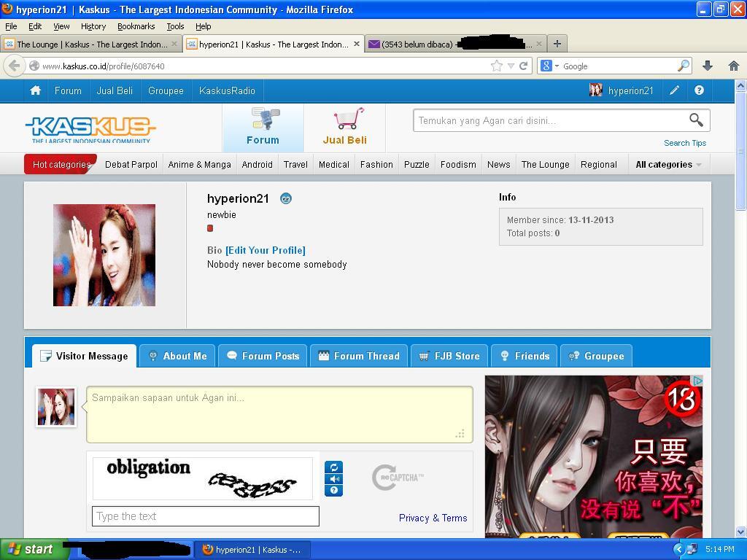The width and height of the screenshot is (747, 560).
Task: Click the large hyperion21 profile picture
Action: pos(104,255)
